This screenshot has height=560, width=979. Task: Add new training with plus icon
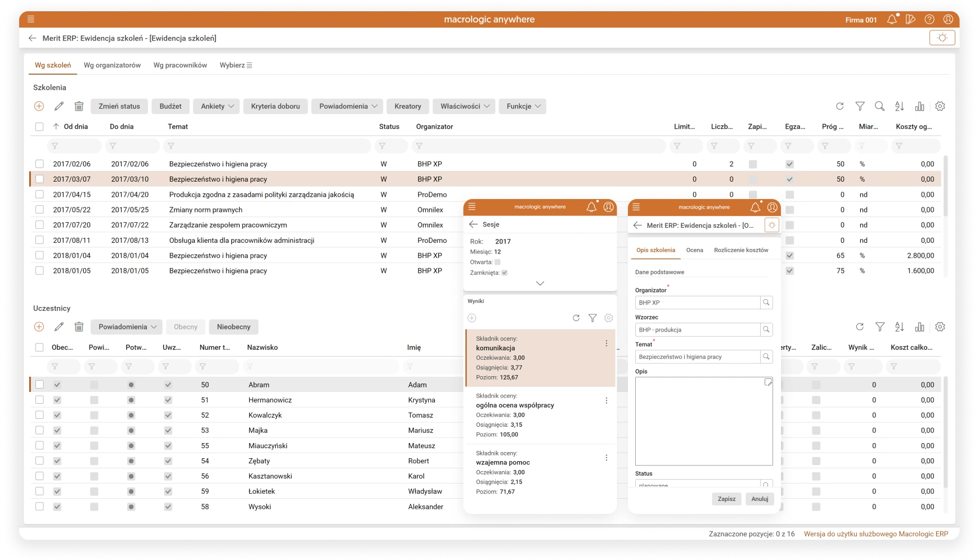point(39,106)
